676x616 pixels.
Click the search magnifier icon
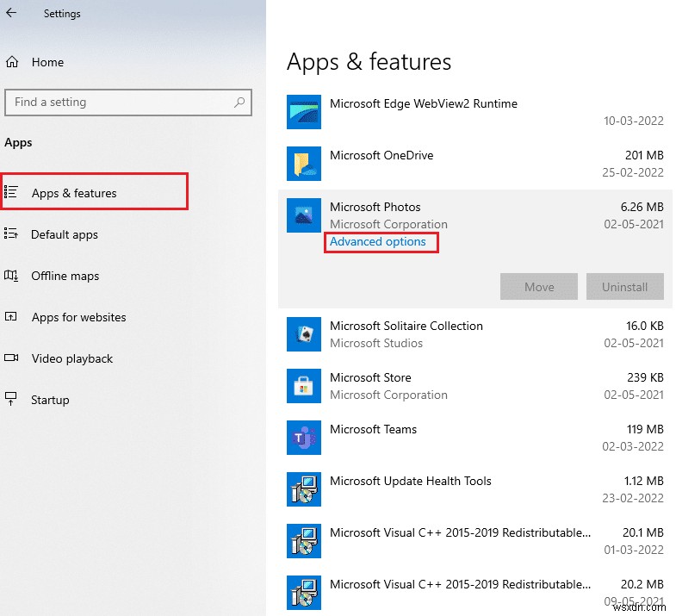(x=239, y=103)
